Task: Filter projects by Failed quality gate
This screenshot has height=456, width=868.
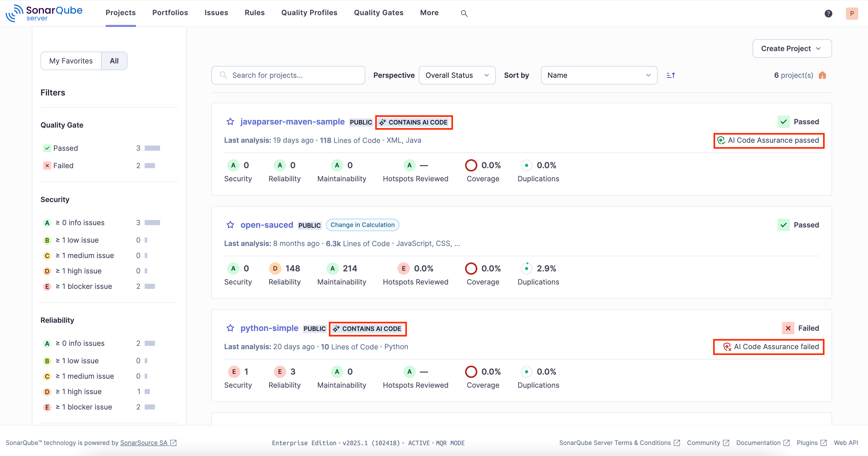Action: tap(63, 165)
